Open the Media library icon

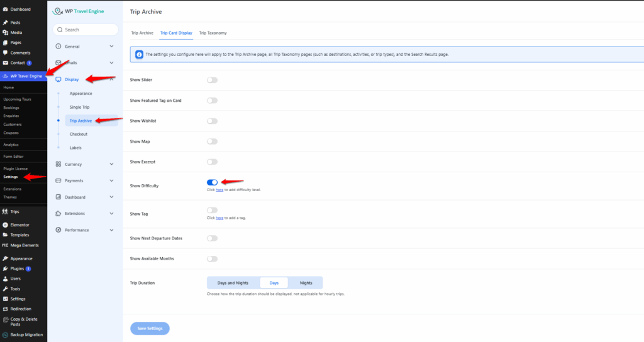(x=5, y=32)
